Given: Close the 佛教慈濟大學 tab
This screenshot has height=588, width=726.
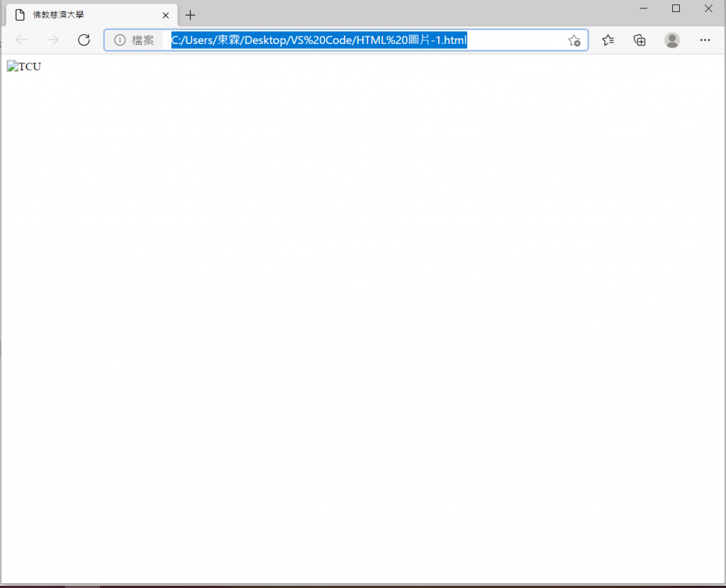Looking at the screenshot, I should (x=166, y=16).
